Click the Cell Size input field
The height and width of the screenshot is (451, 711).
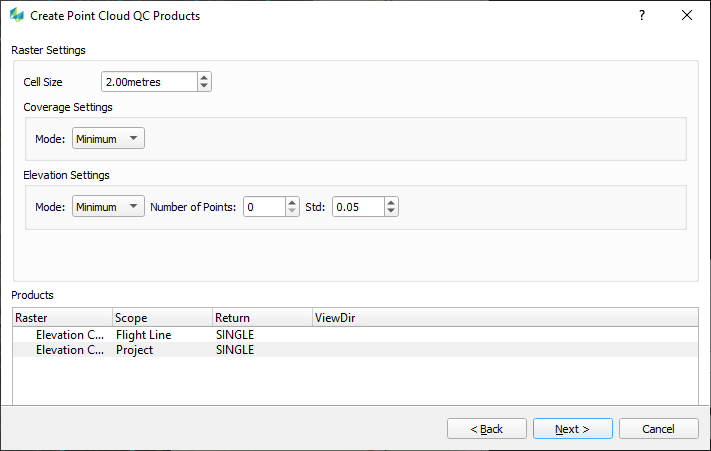pos(148,82)
